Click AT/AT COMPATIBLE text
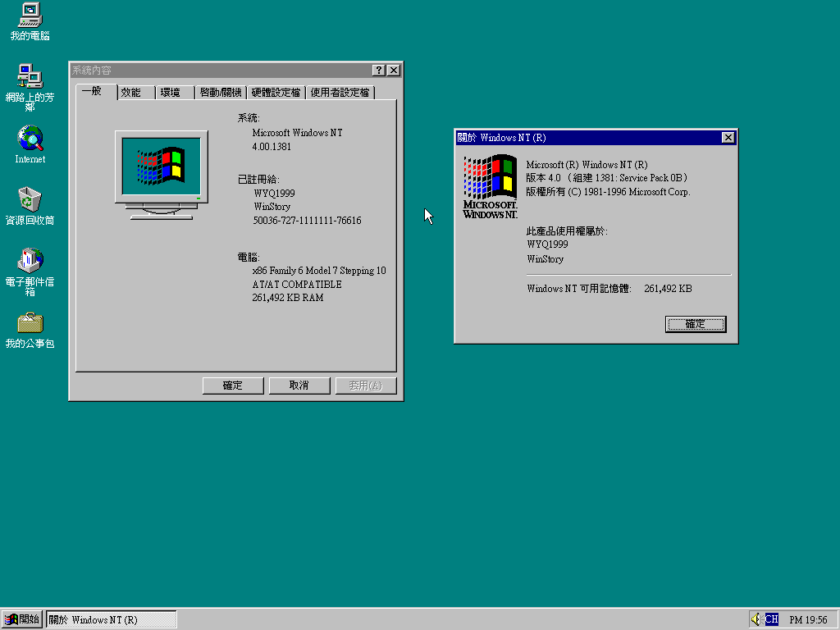Image resolution: width=840 pixels, height=630 pixels. pos(297,285)
